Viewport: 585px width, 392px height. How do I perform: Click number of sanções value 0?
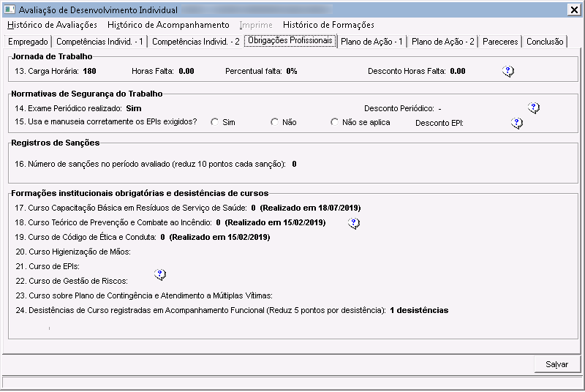[295, 164]
